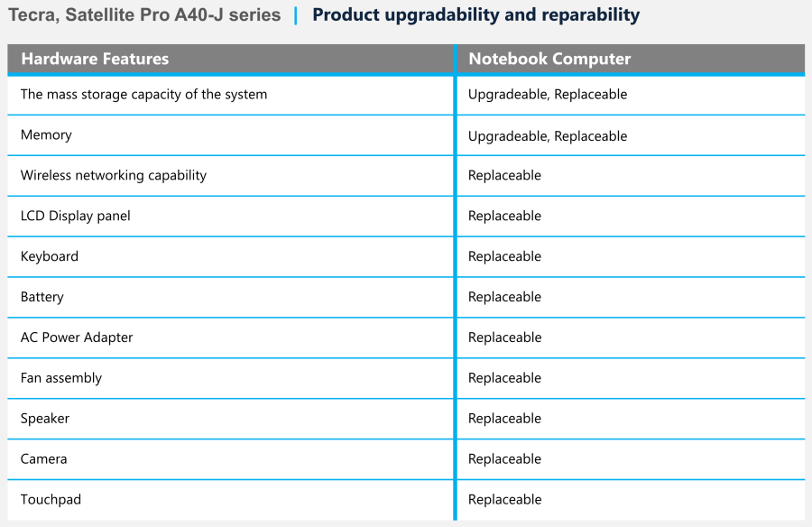
Task: Click 'Replaceable' in the Keyboard row
Action: pos(504,257)
